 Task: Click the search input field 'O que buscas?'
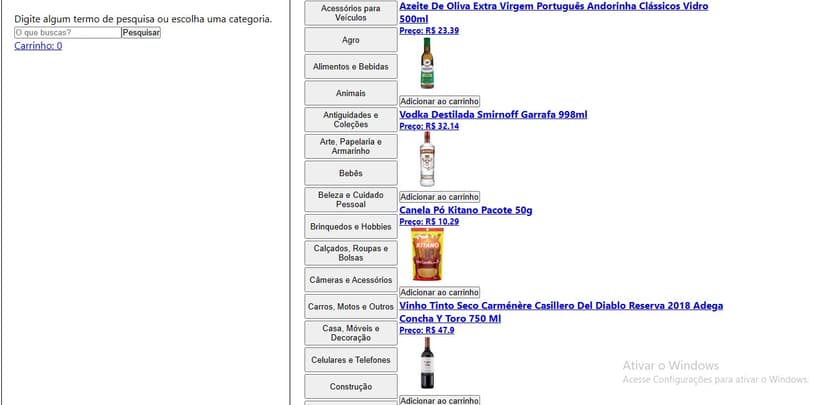click(68, 33)
